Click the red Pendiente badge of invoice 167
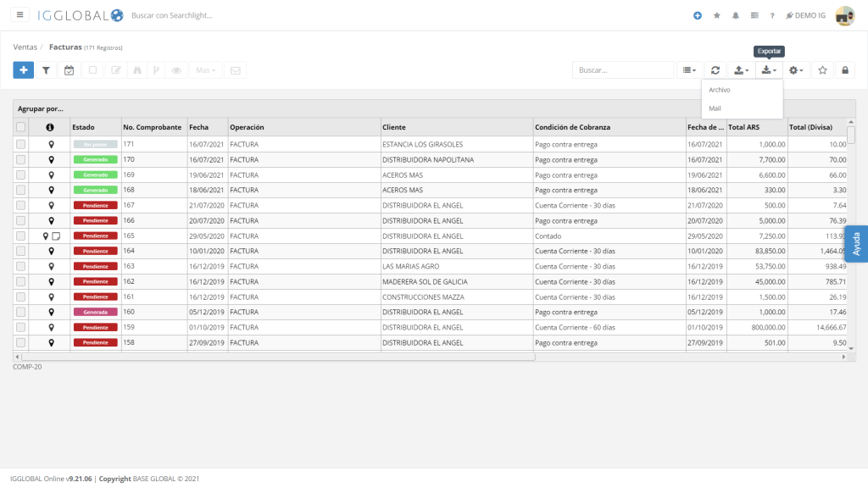The width and height of the screenshot is (868, 488). pos(95,205)
